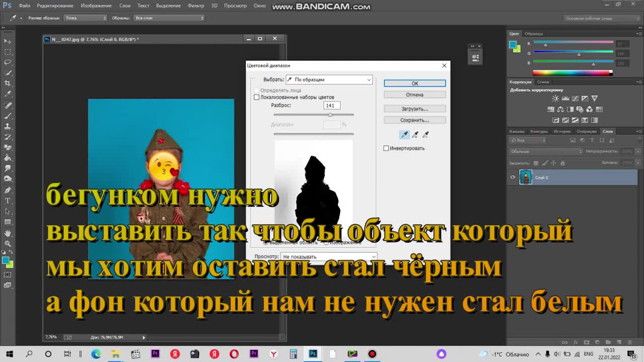This screenshot has height=362, width=644.
Task: Add a Color Balance adjustment
Action: click(x=560, y=109)
